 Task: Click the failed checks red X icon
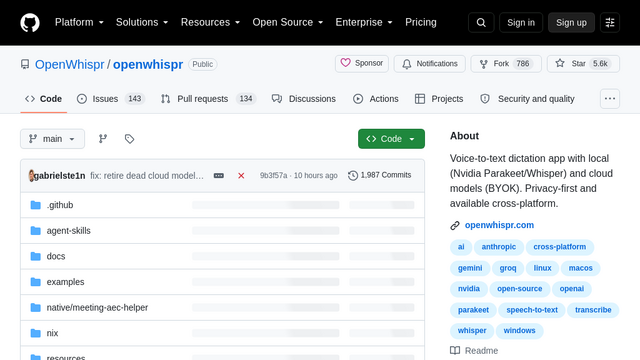pyautogui.click(x=241, y=176)
